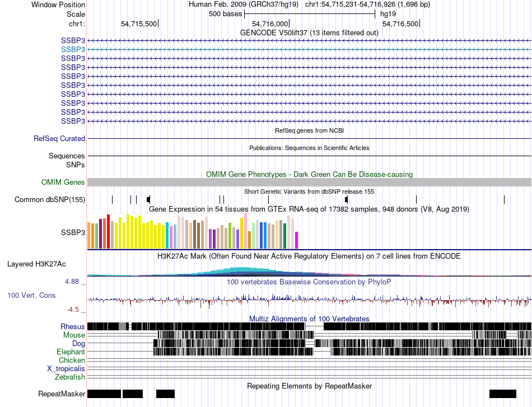
Task: Click the 54,716,500 coordinate label
Action: tap(400, 24)
